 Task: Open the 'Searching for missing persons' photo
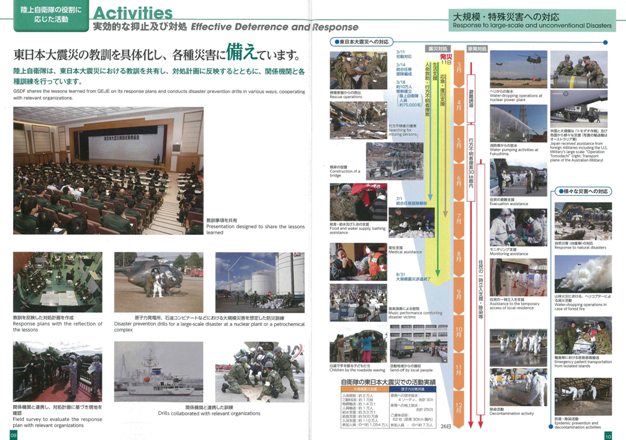coord(358,120)
